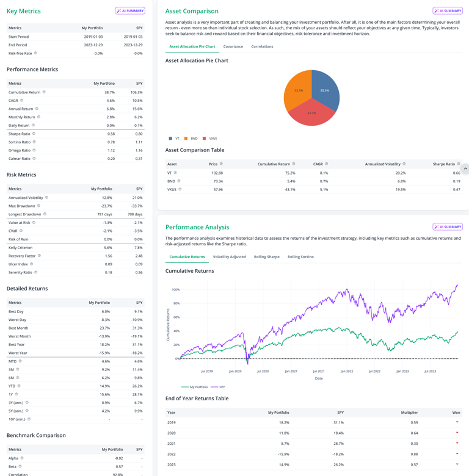
Task: Click info icon next to Annualized Volatility column header
Action: (x=404, y=164)
